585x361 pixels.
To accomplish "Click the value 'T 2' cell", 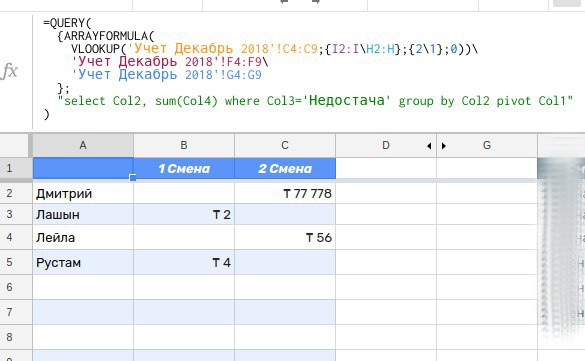I will pos(184,214).
